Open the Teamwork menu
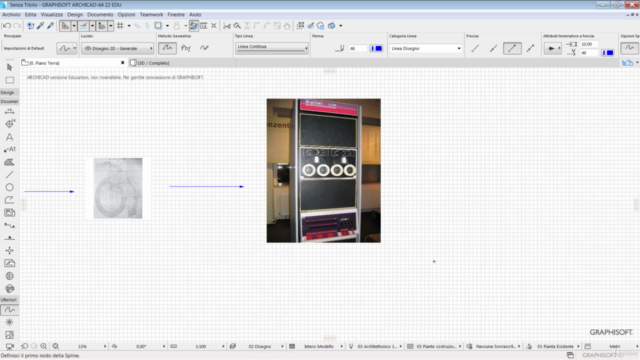The height and width of the screenshot is (360, 640). (151, 14)
